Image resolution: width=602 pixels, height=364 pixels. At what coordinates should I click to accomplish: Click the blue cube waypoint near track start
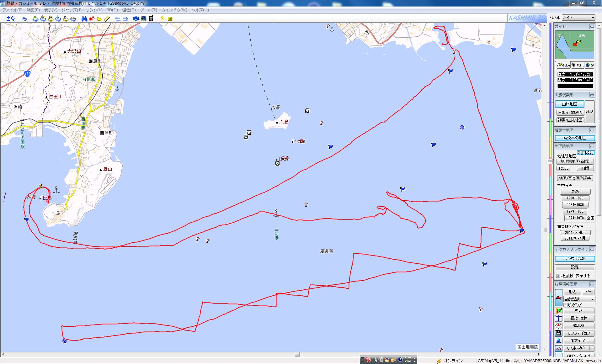pos(64,341)
